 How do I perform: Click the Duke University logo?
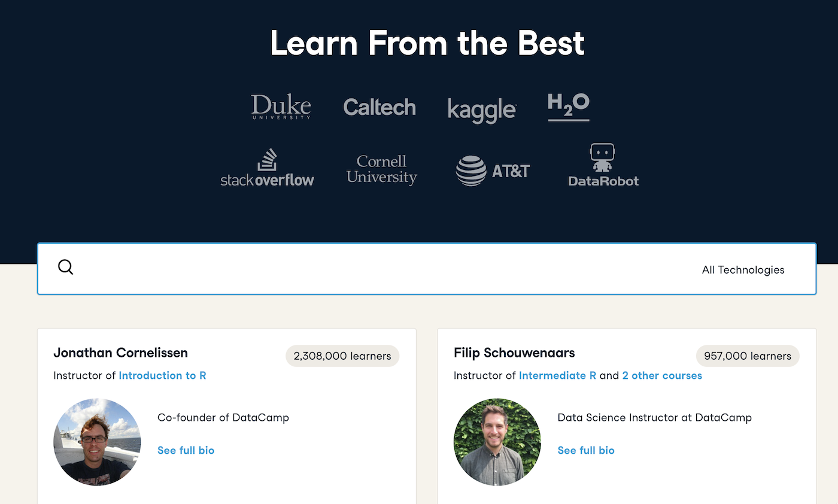click(x=281, y=107)
